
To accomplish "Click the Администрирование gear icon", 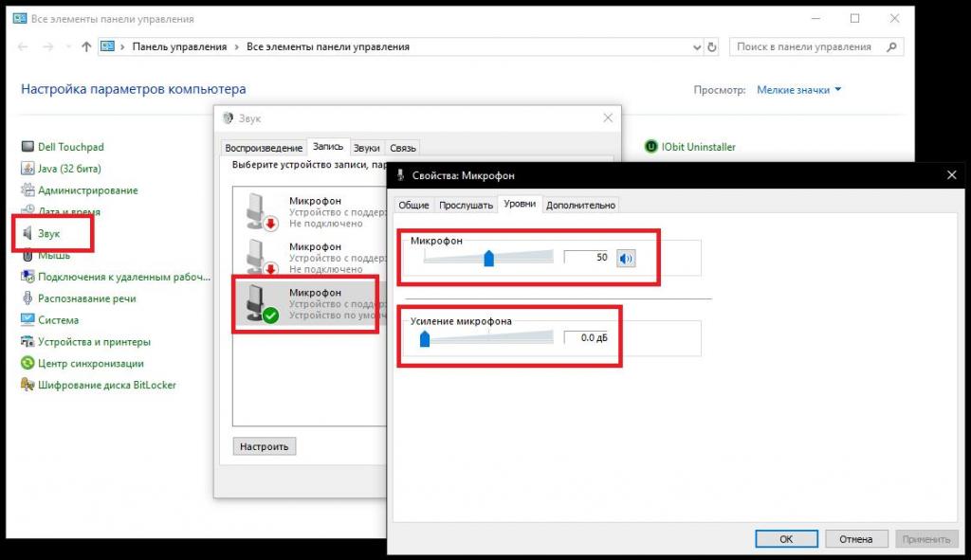I will click(x=27, y=190).
